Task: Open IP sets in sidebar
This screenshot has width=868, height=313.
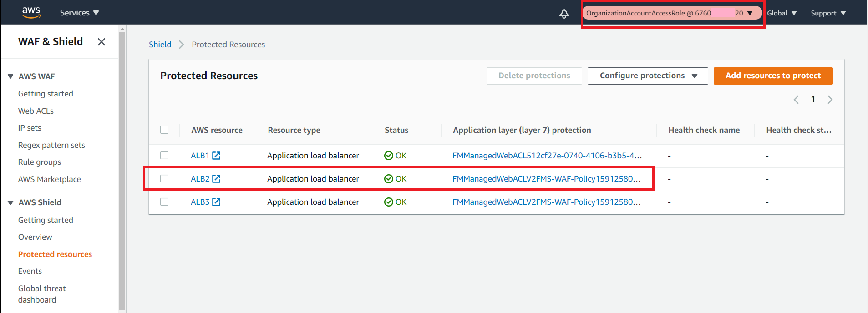Action: [x=30, y=128]
